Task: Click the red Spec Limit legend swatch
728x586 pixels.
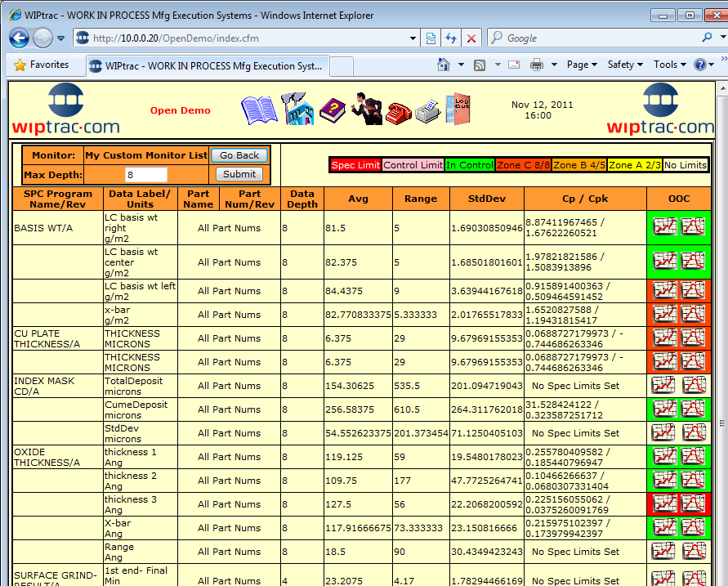Action: tap(355, 165)
